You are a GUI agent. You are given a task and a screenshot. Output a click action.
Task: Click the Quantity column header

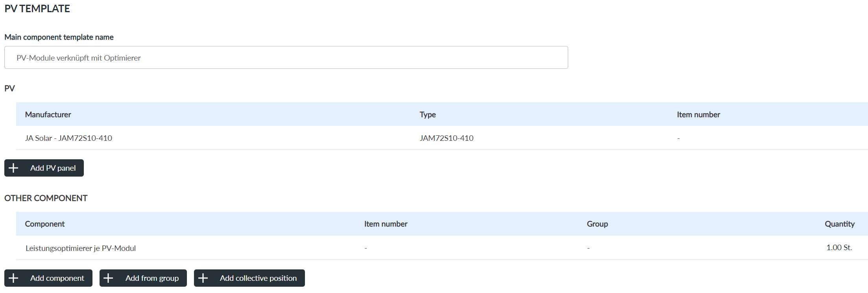tap(839, 224)
